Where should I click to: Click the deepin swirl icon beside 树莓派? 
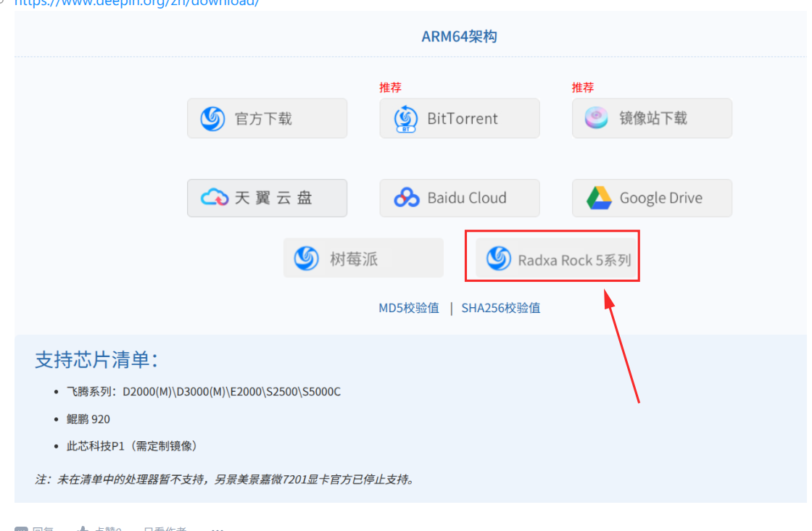click(307, 258)
